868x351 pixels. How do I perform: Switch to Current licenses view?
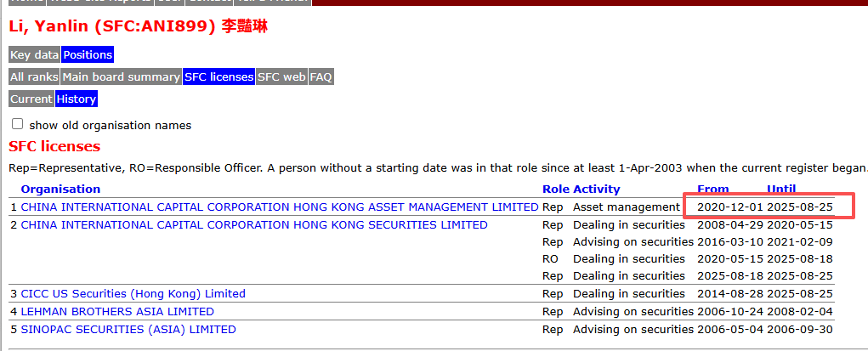[x=31, y=99]
